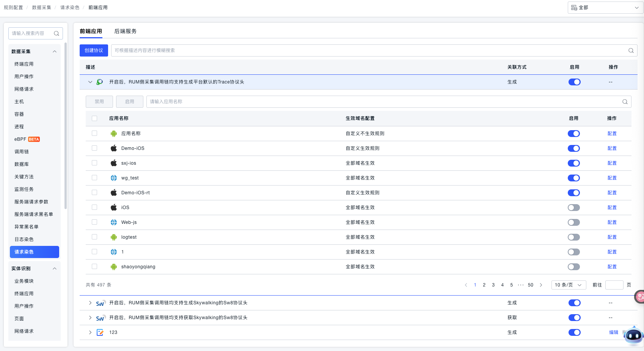This screenshot has width=644, height=351.
Task: Click the 创建协议 button
Action: 94,50
